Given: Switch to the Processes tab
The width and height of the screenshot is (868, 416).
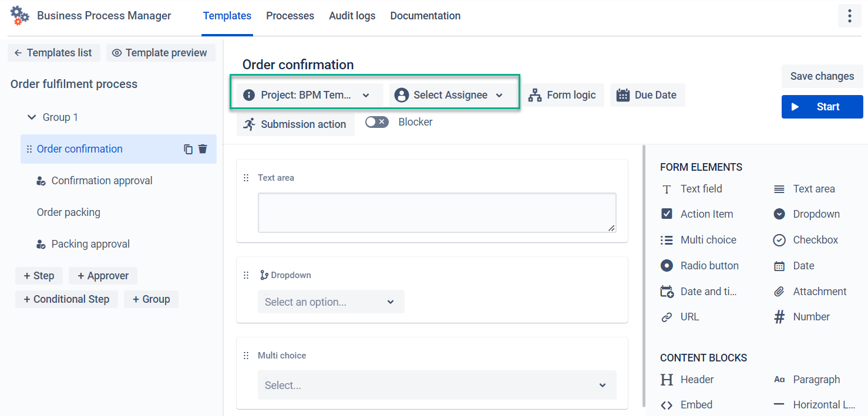Looking at the screenshot, I should pos(290,16).
